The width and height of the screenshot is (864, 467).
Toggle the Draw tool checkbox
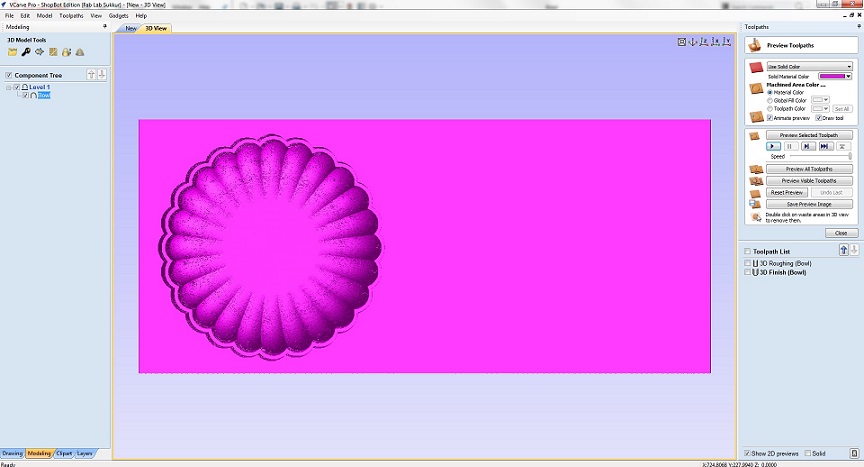818,118
